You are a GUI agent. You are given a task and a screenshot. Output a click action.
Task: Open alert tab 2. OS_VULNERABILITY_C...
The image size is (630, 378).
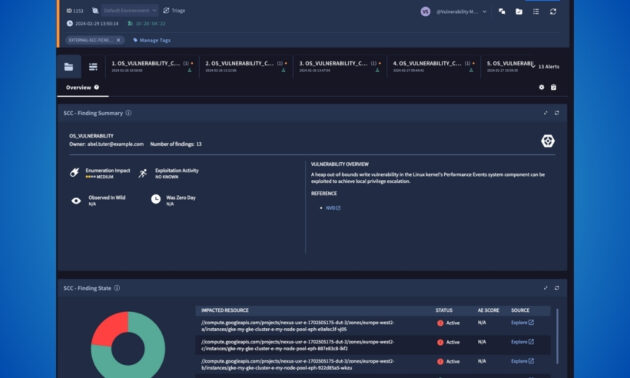coord(246,66)
